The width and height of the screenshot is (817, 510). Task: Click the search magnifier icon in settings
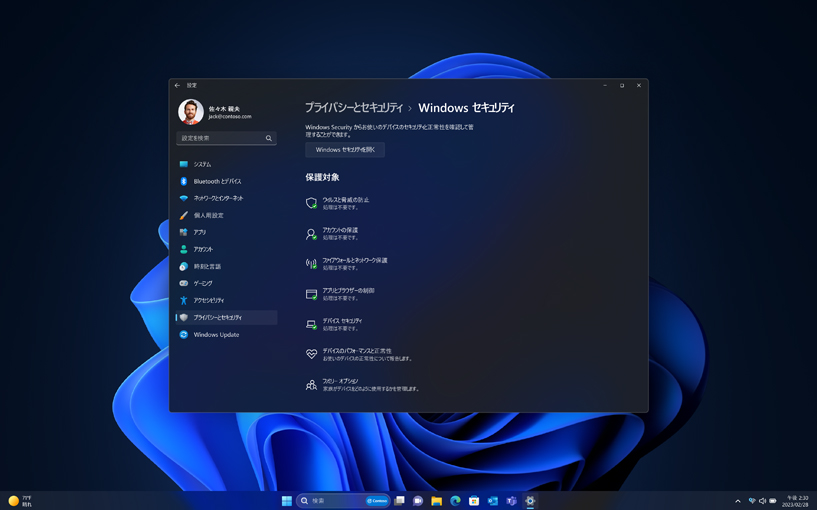pyautogui.click(x=269, y=138)
